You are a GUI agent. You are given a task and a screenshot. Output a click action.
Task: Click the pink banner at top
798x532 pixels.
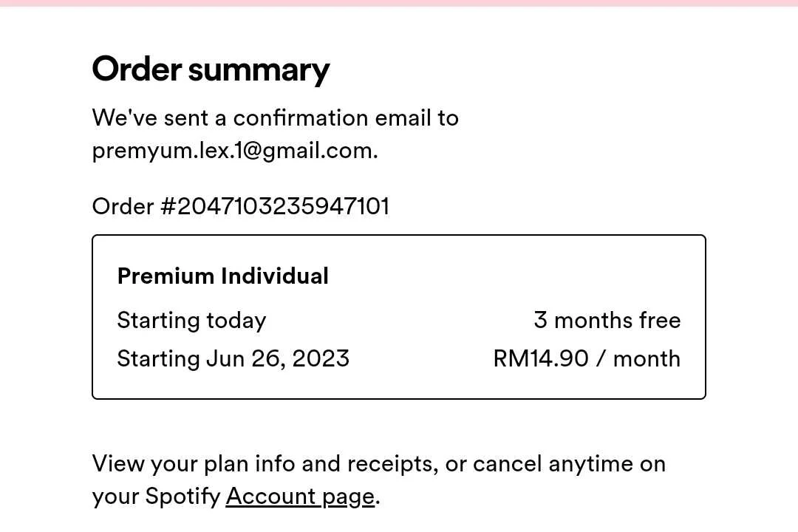[399, 3]
